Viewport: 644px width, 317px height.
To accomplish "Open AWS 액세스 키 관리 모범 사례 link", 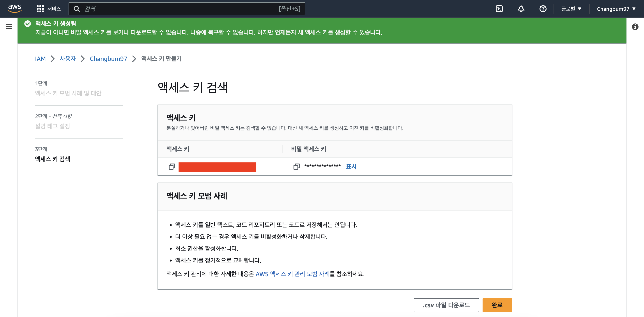I will click(x=292, y=274).
